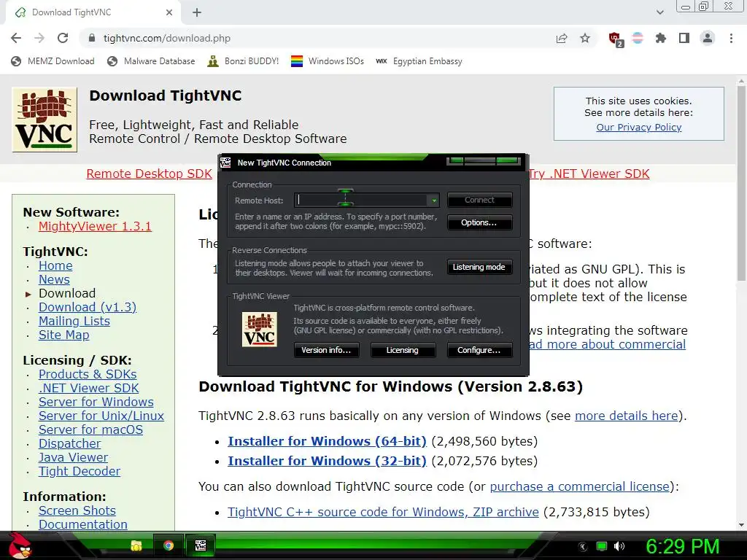Expand the Remote Host dropdown arrow
This screenshot has height=560, width=747.
click(x=434, y=201)
